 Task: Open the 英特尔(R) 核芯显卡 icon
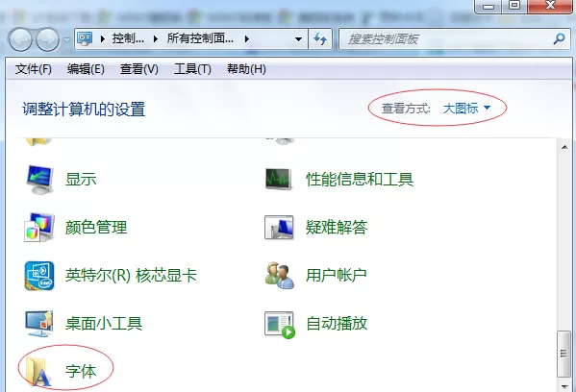point(39,276)
